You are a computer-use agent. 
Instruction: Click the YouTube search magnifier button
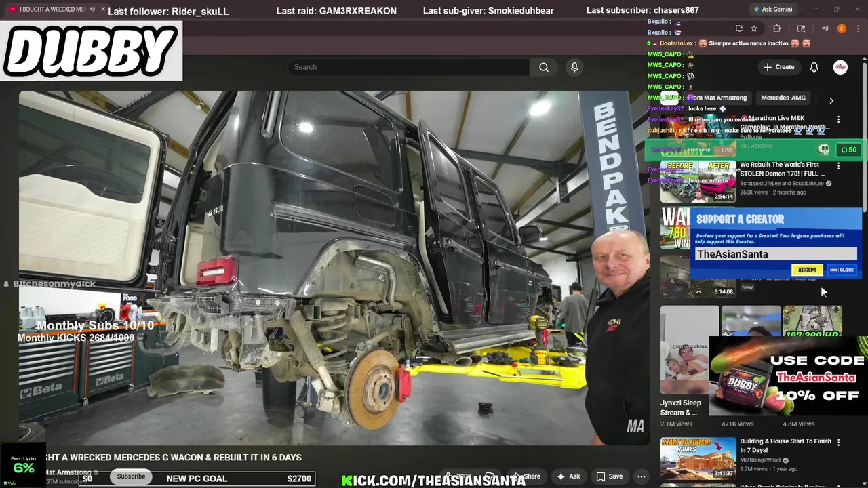[x=544, y=67]
